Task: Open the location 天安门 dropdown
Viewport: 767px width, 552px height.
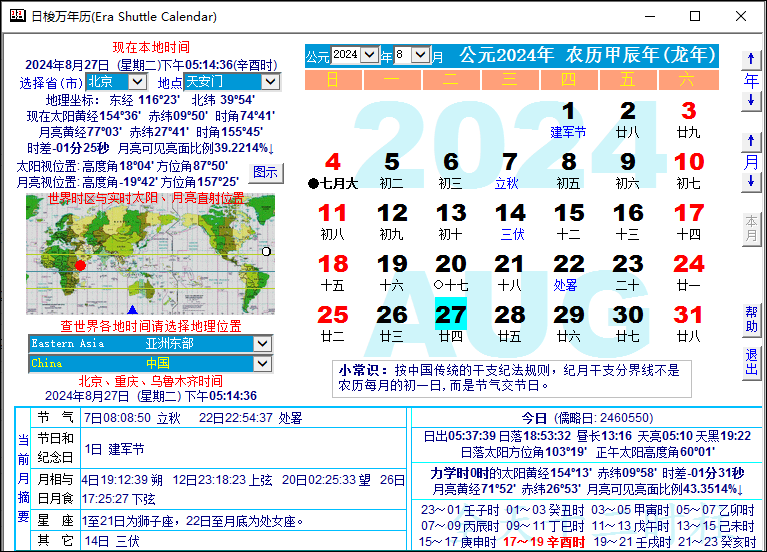Action: (x=271, y=82)
